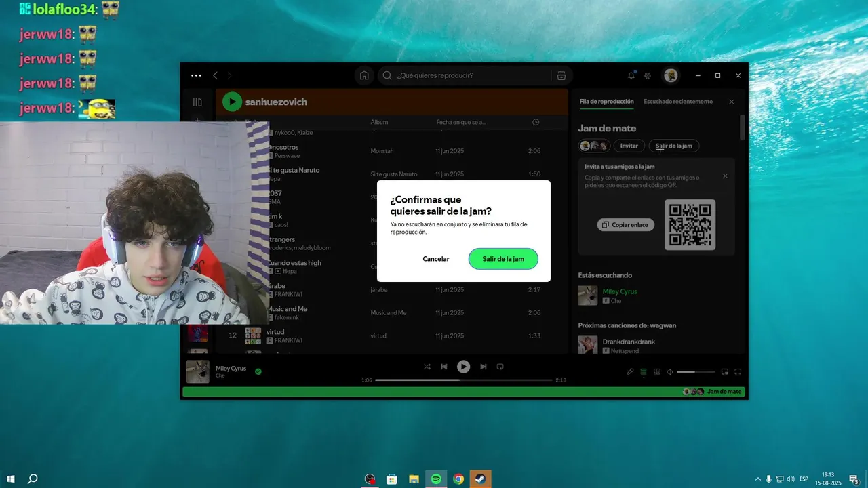Open Steam from the taskbar
This screenshot has width=868, height=488.
click(480, 479)
